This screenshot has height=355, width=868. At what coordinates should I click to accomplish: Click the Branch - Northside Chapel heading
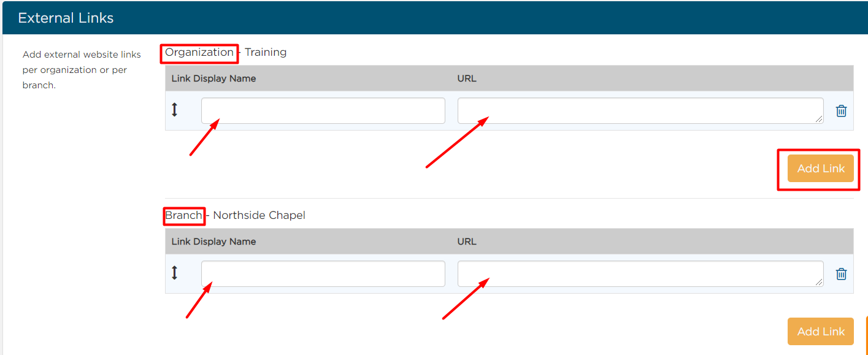[235, 216]
